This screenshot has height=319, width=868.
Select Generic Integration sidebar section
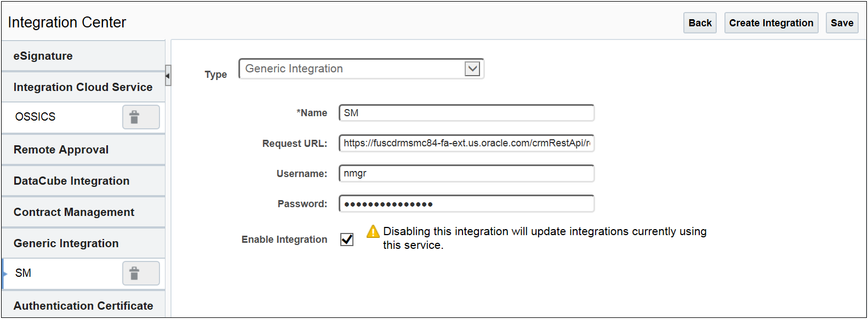83,243
